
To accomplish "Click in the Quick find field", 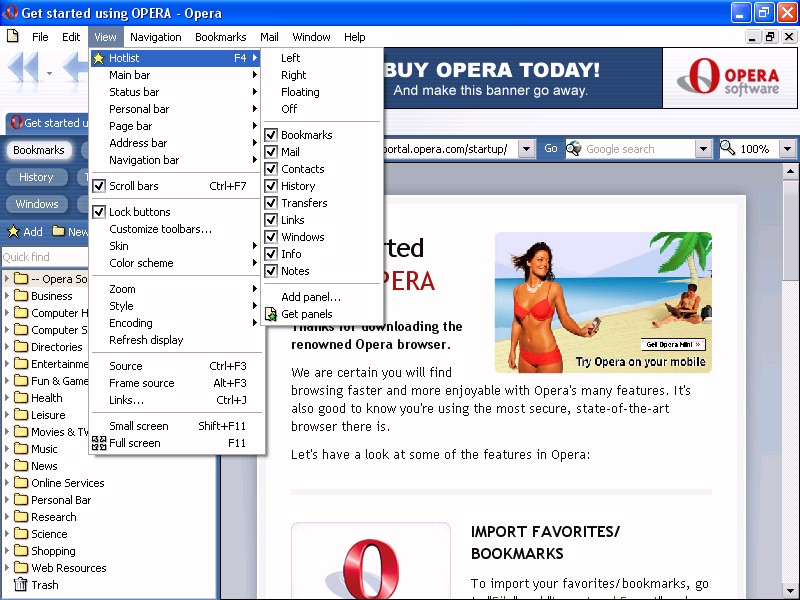I will click(x=45, y=257).
